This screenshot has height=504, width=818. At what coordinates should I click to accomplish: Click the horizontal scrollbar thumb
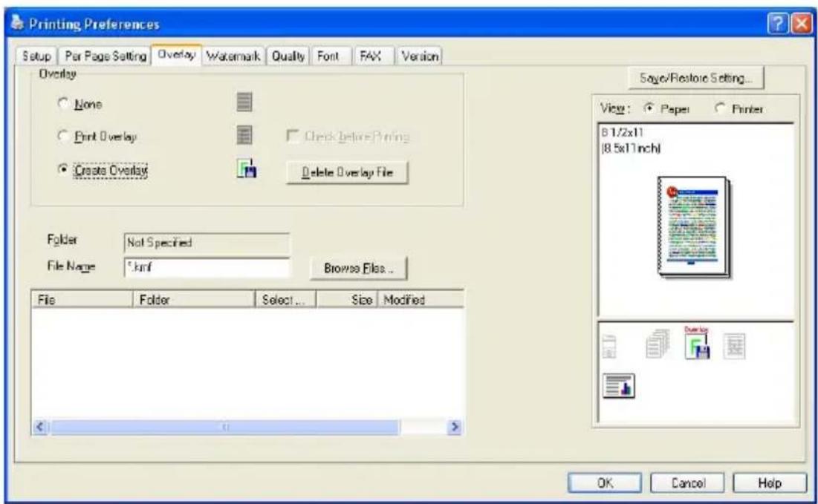[x=225, y=427]
